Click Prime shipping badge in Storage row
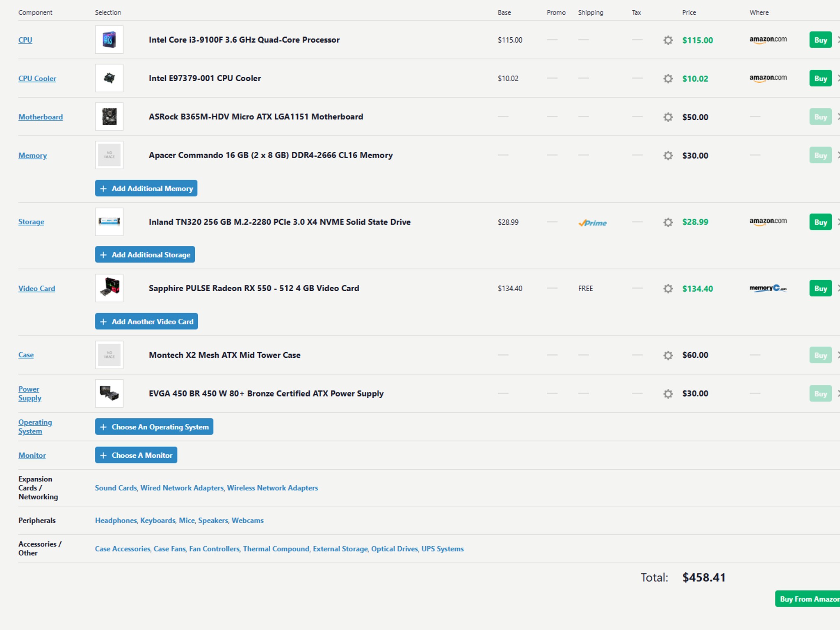Screen dimensions: 840x630 click(x=592, y=223)
